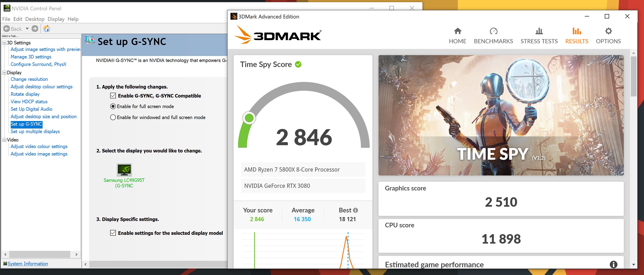Open the STRESS TESTS bar chart icon
644x275 pixels.
(x=539, y=31)
